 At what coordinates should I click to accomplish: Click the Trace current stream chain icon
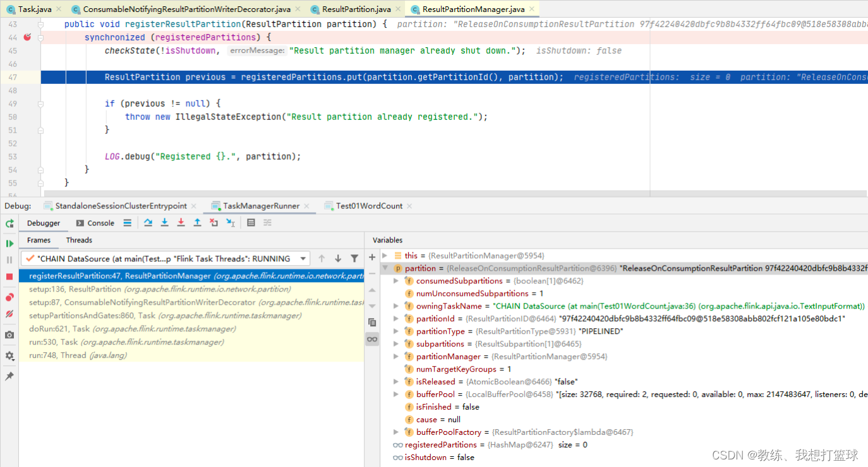click(x=267, y=223)
